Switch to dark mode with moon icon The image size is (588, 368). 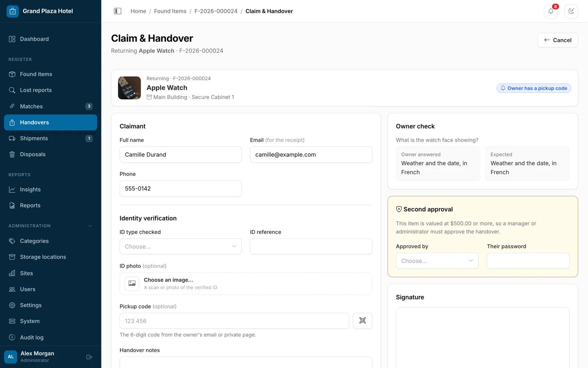click(571, 11)
